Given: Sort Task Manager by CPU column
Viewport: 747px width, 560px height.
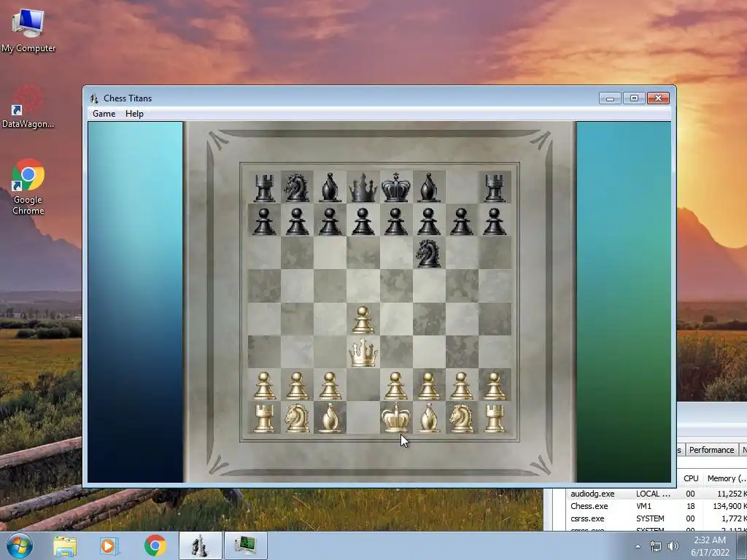Looking at the screenshot, I should 691,478.
